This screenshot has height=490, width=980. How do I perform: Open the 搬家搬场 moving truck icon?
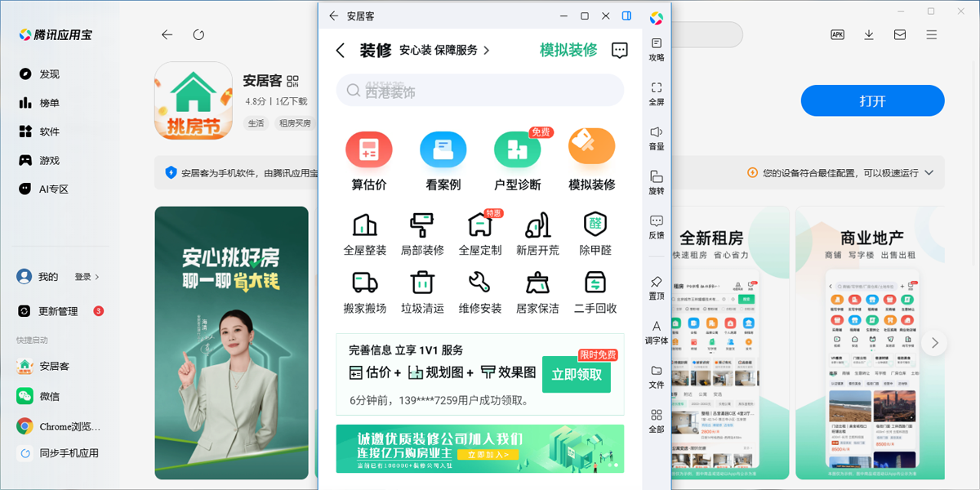tap(365, 283)
